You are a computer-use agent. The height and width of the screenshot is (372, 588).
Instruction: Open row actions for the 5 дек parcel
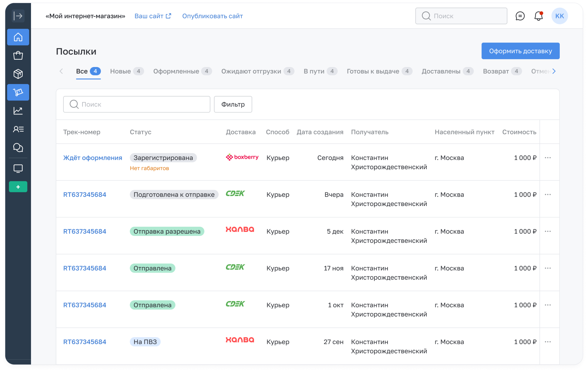[x=548, y=231]
